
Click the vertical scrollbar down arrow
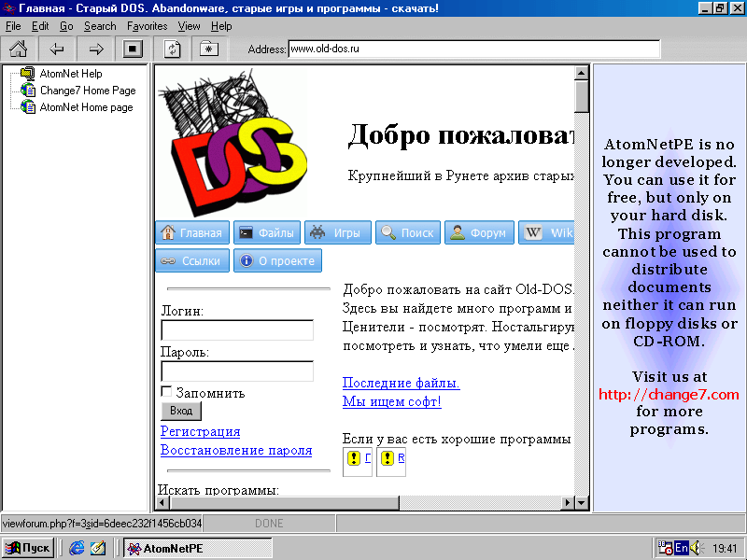[581, 487]
